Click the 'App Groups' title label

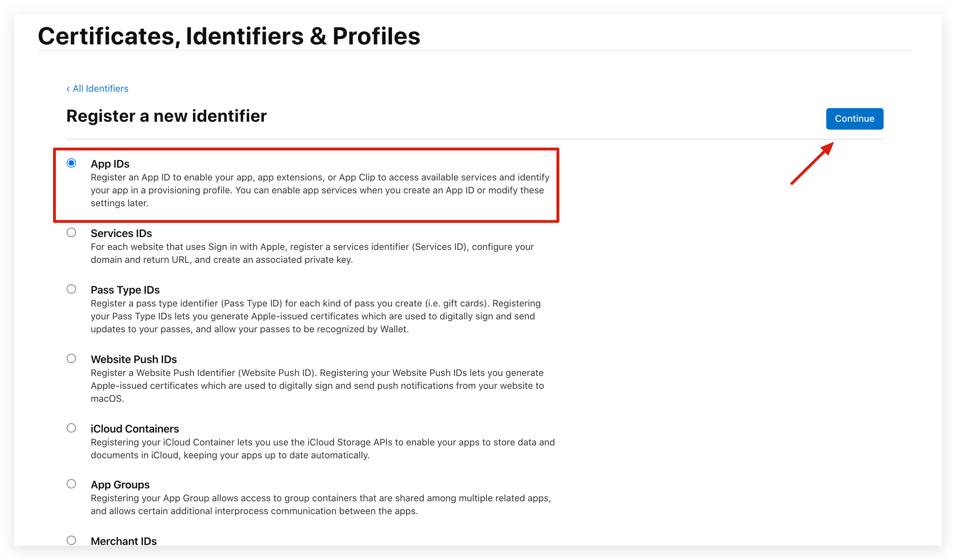tap(120, 484)
